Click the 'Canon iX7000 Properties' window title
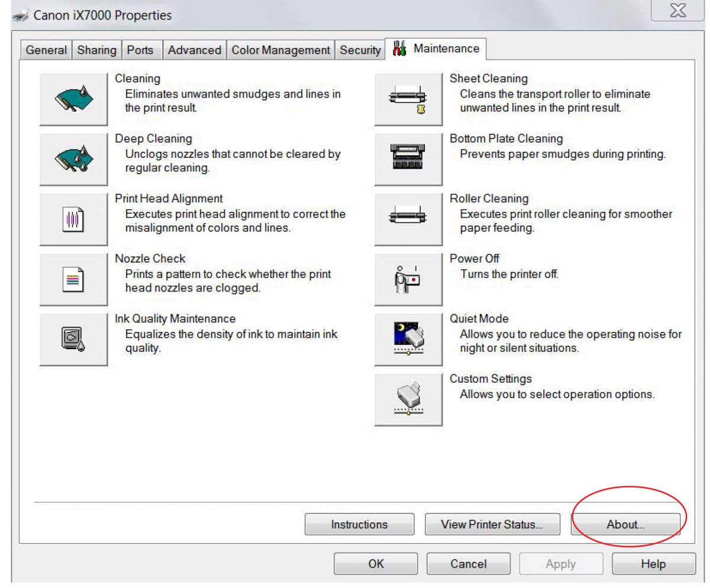The width and height of the screenshot is (710, 588). click(x=102, y=15)
